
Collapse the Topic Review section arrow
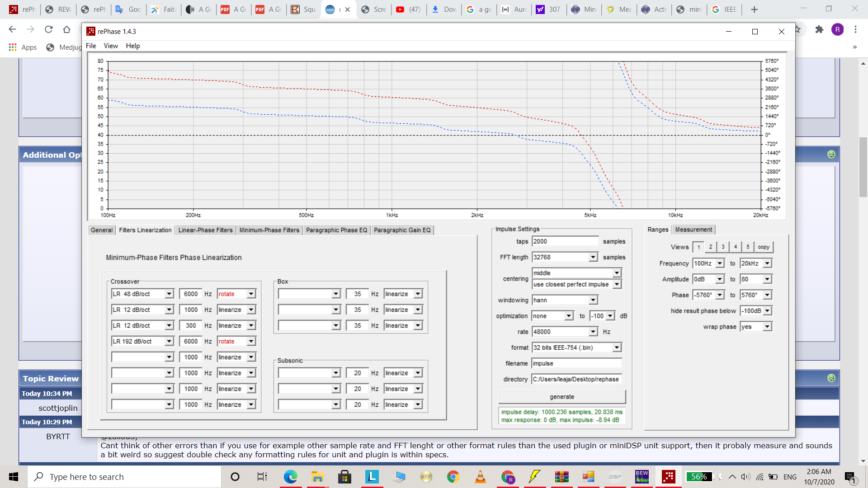pos(831,378)
